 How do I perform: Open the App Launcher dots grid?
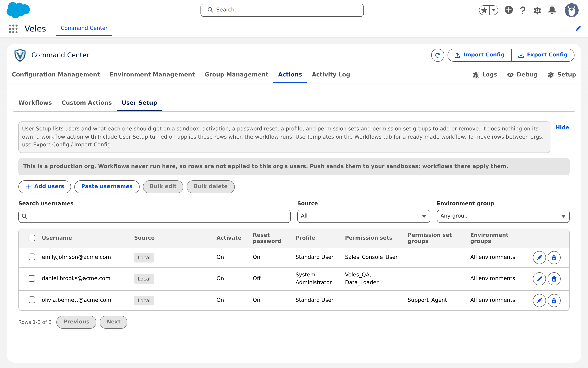pyautogui.click(x=13, y=29)
